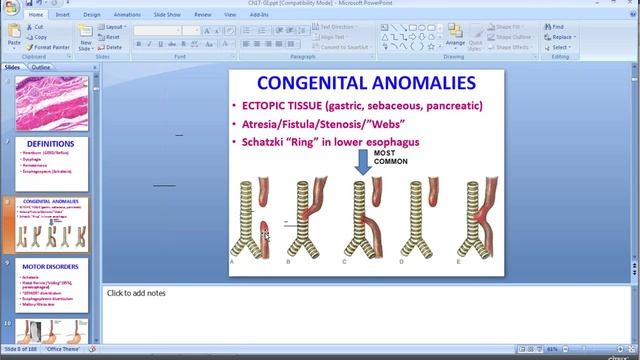Screen dimensions: 640x360
Task: Toggle Align Text Right
Action: (268, 44)
